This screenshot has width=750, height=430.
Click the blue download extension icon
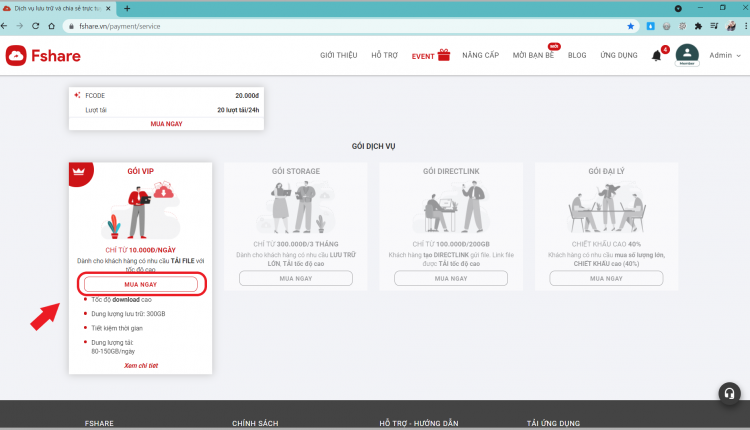click(x=651, y=26)
